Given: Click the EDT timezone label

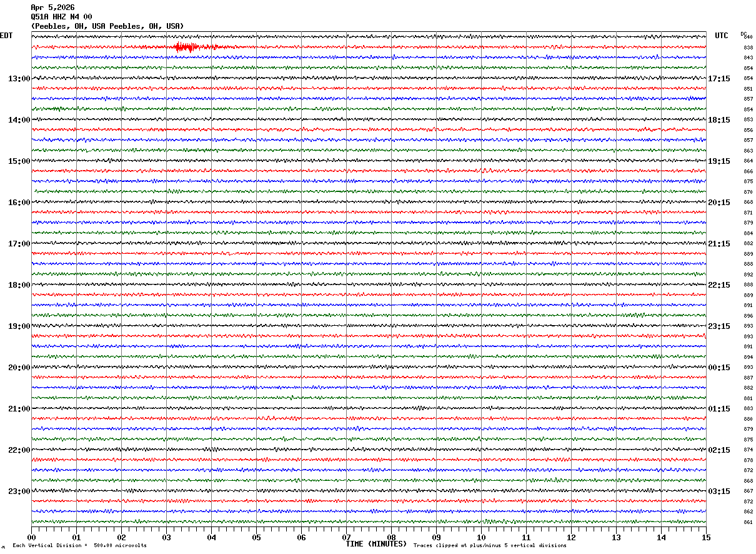Looking at the screenshot, I should tap(6, 36).
